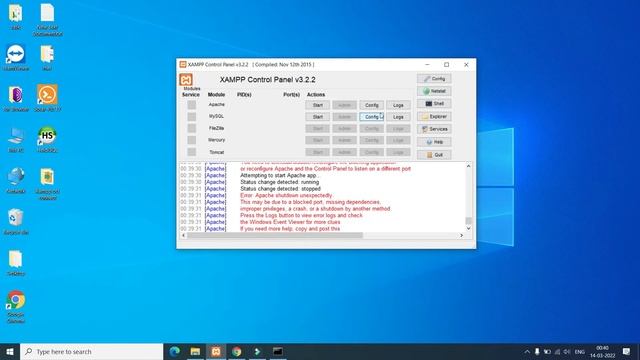
Task: Start the MySQL module
Action: pyautogui.click(x=318, y=117)
